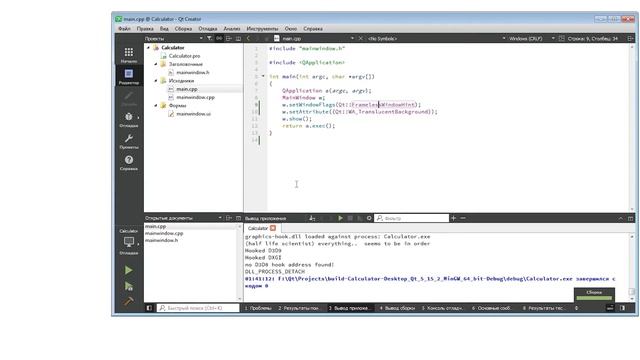This screenshot has height=360, width=640.
Task: Open the Windows (CRLF) line ending dropdown
Action: click(x=532, y=38)
